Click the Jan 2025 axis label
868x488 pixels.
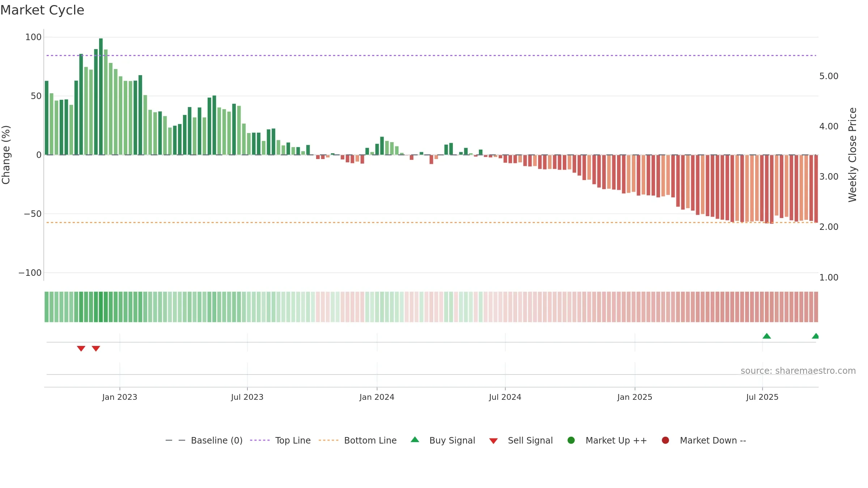635,397
